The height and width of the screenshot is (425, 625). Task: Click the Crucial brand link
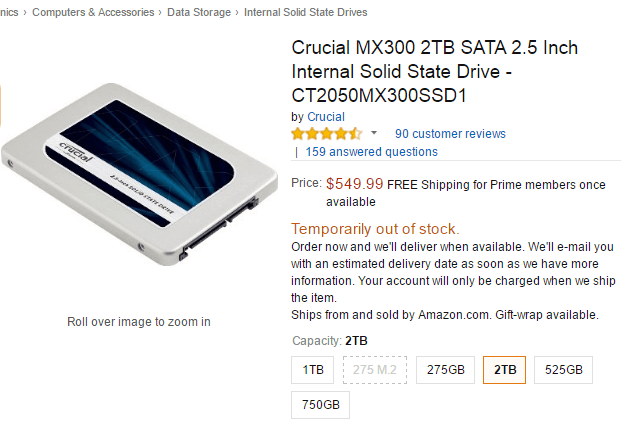click(x=325, y=117)
